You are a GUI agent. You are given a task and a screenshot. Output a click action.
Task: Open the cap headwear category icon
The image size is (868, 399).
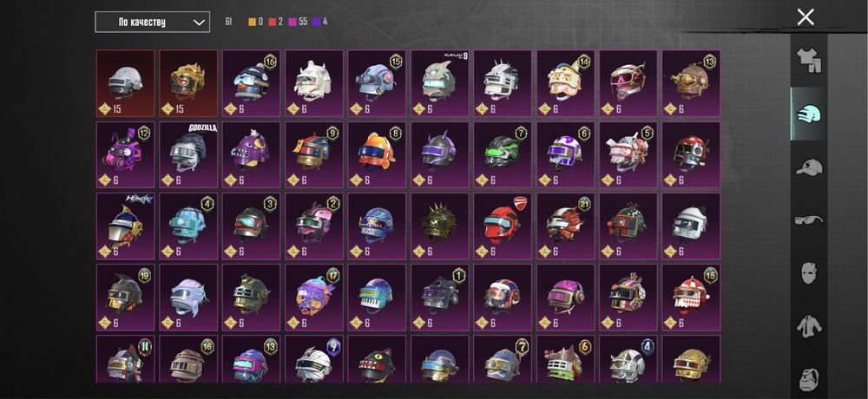(809, 167)
